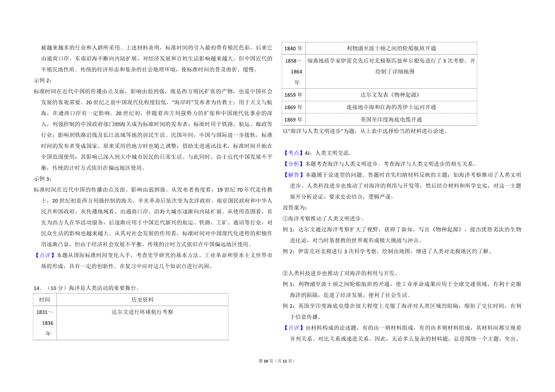Select the line '①海洋考察推动了人类文明进步。'

323,219
